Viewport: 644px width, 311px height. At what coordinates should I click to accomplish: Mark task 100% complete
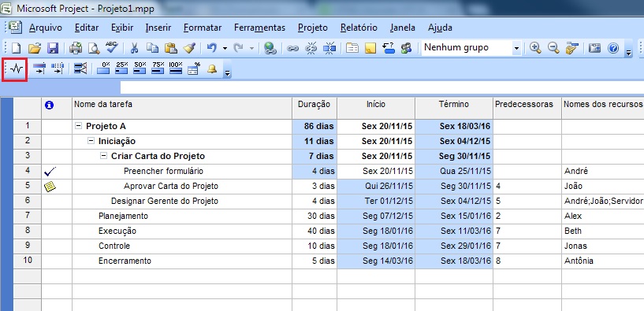176,68
